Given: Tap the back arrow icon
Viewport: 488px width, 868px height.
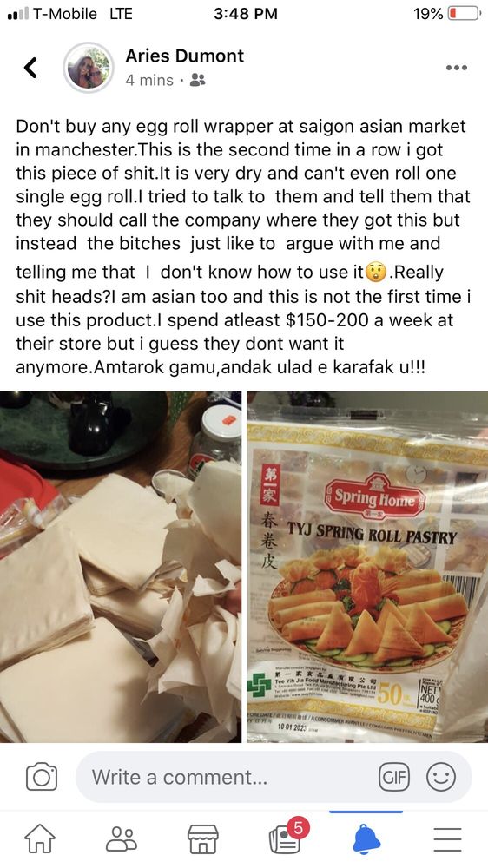Looking at the screenshot, I should (31, 68).
